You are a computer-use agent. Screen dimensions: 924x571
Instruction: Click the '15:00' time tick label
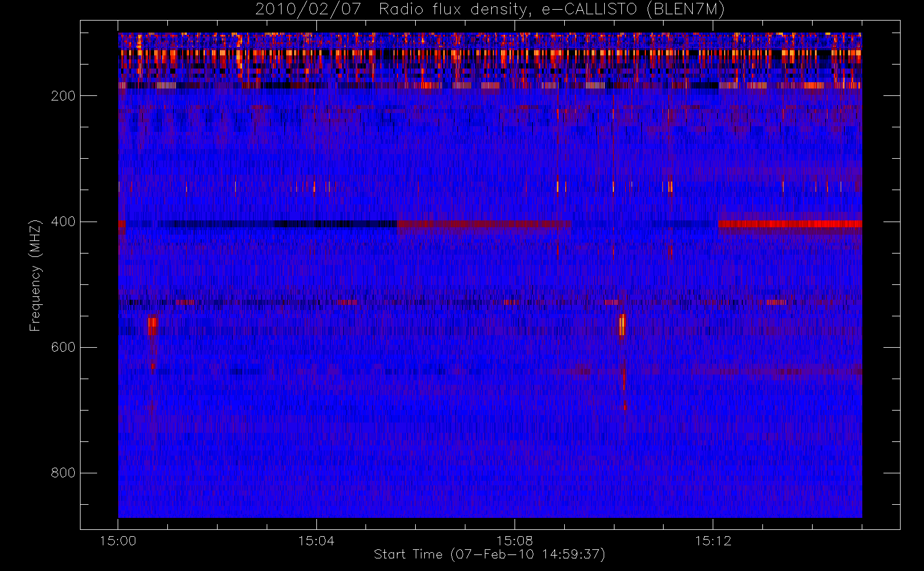tap(118, 541)
